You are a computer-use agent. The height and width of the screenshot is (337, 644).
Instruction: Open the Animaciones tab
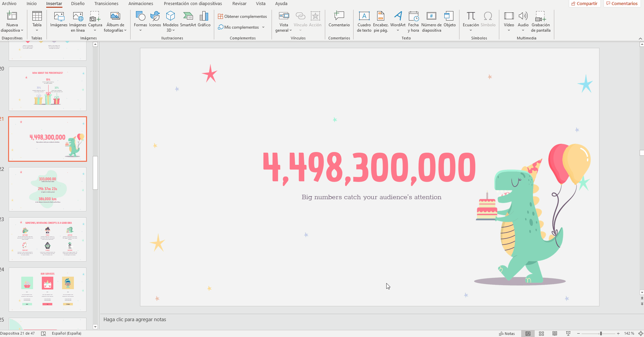[141, 3]
